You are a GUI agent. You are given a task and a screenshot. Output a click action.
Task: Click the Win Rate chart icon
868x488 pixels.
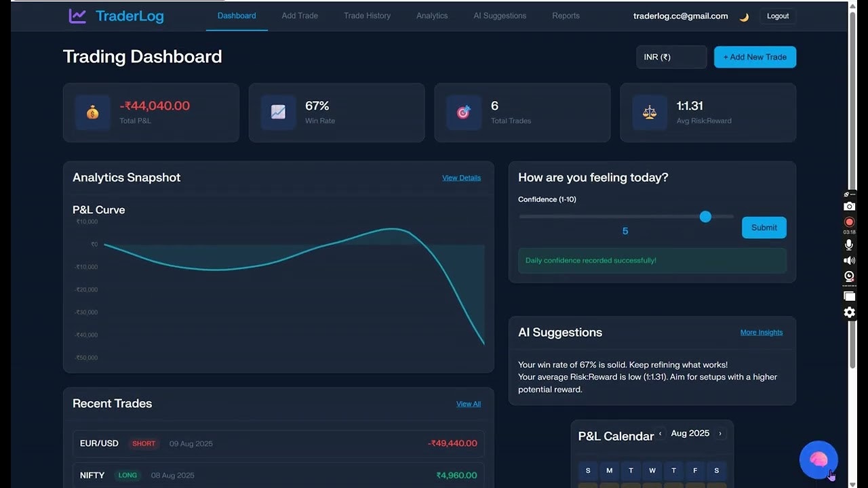click(x=278, y=113)
